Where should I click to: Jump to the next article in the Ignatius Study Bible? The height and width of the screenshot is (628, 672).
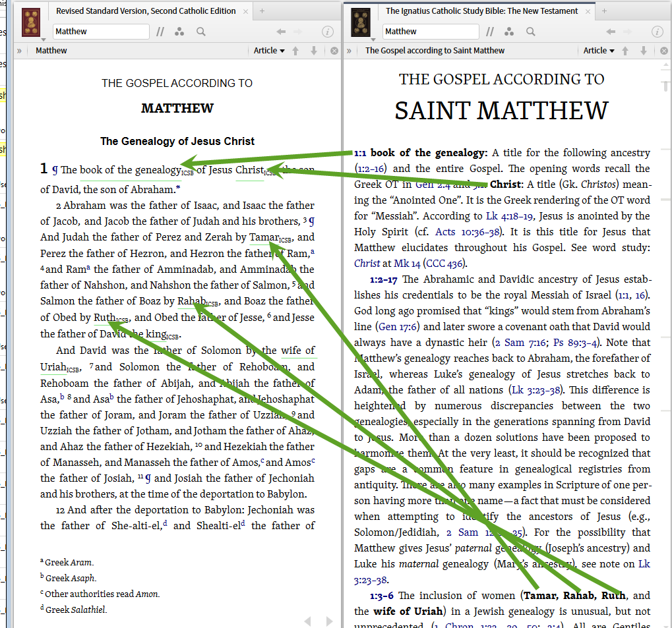tap(643, 51)
